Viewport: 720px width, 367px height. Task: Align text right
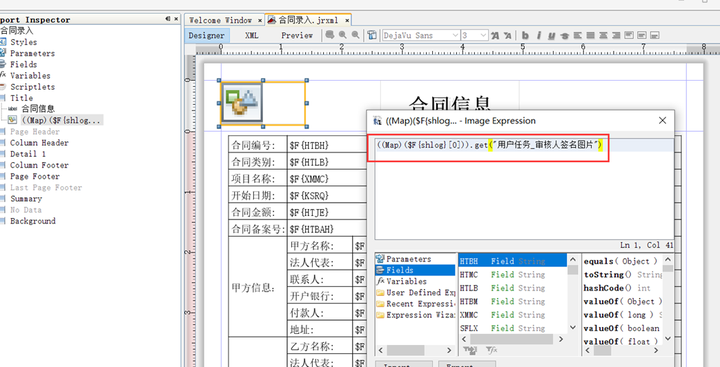pos(616,35)
